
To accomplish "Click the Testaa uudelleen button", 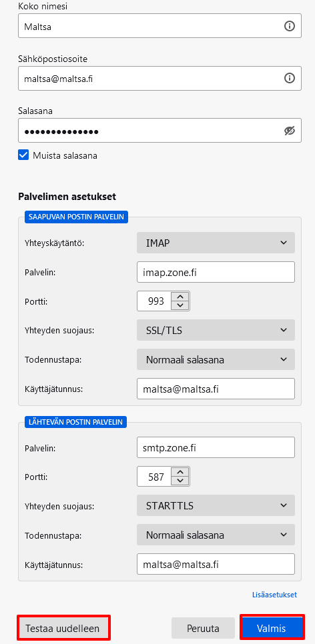I will pos(64,629).
